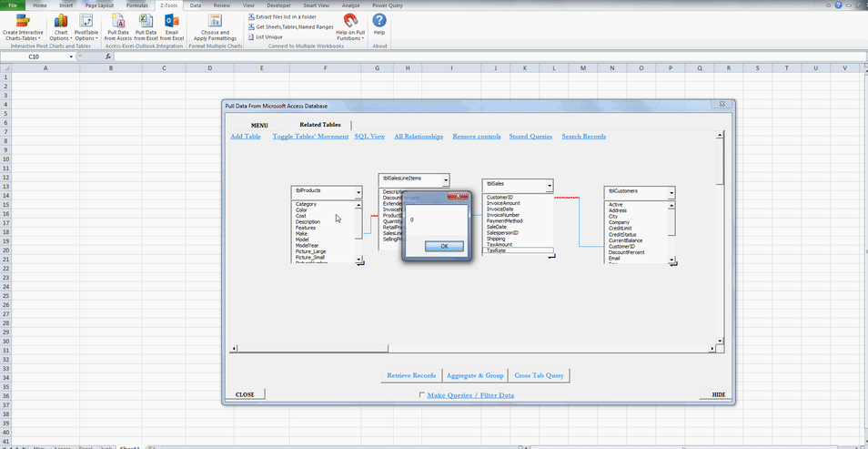Click the Name Box showing C10
Viewport: 868px width, 449px height.
(34, 56)
